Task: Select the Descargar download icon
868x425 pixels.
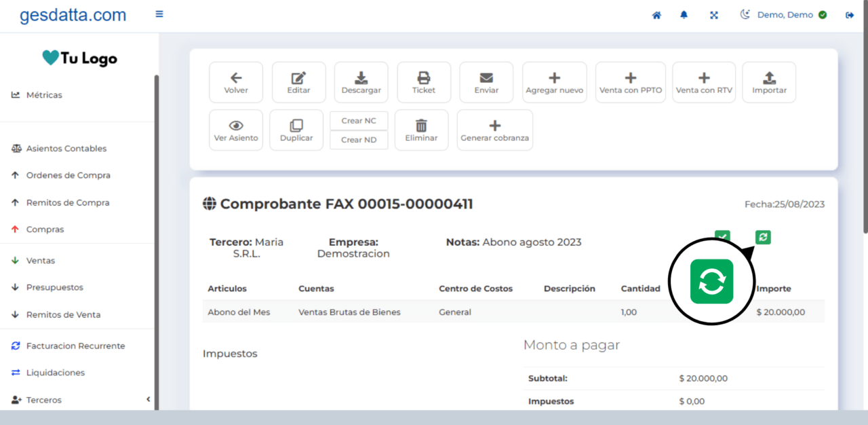Action: pyautogui.click(x=361, y=77)
